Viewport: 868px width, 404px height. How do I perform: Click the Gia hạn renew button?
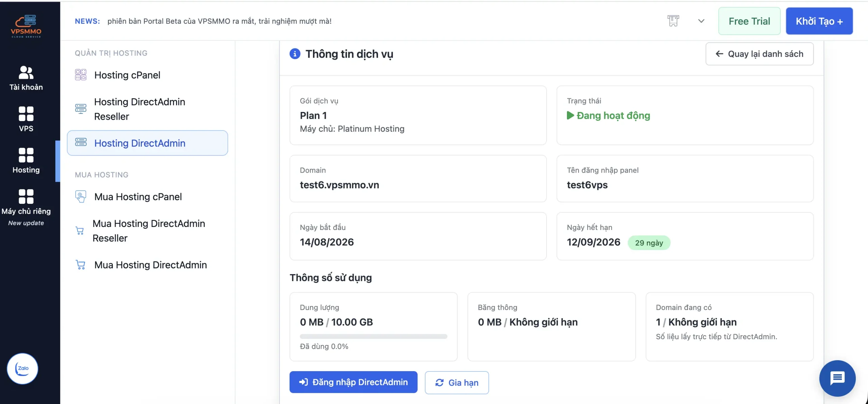[x=457, y=382]
